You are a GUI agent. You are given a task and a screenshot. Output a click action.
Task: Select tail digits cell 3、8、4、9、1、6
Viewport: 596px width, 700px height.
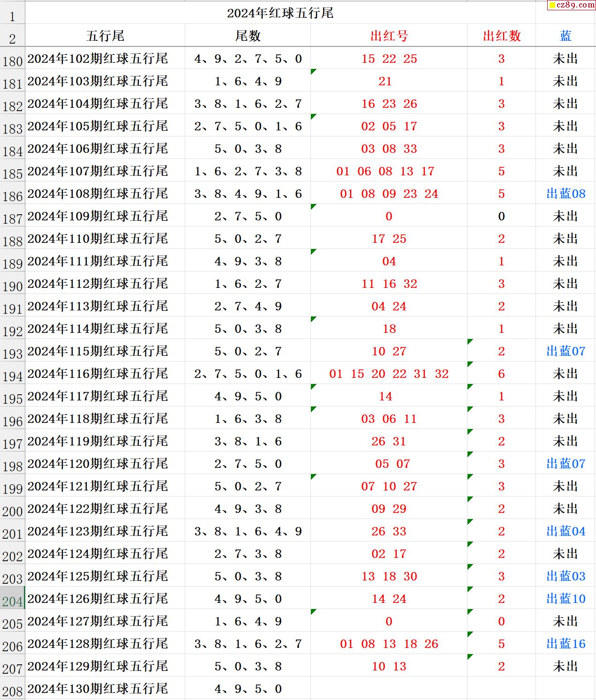(x=248, y=194)
